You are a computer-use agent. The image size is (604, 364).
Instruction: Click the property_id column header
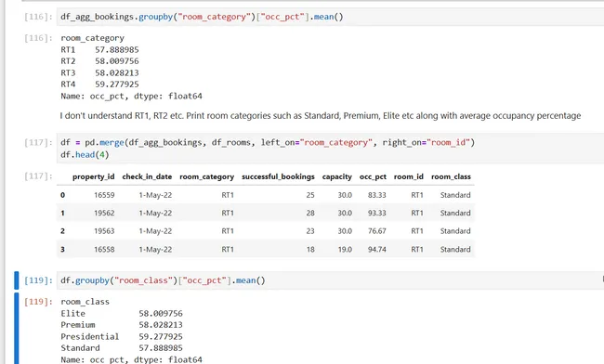pos(93,176)
